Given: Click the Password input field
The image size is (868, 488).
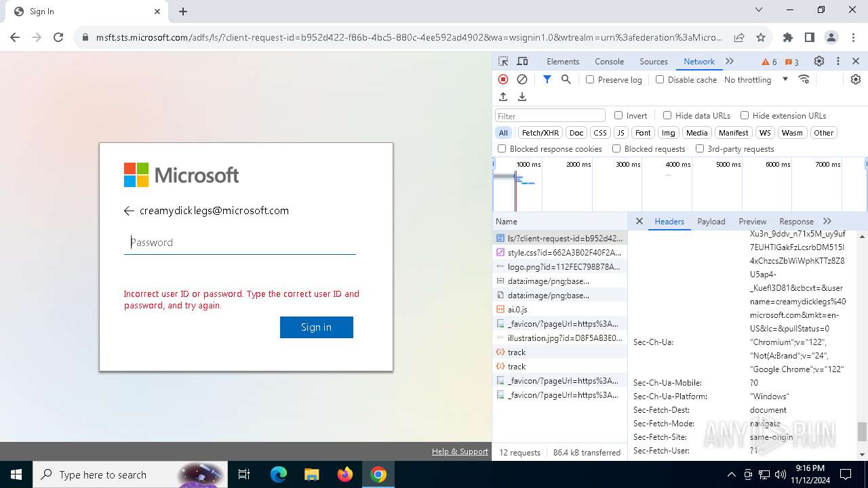Looking at the screenshot, I should pos(240,242).
